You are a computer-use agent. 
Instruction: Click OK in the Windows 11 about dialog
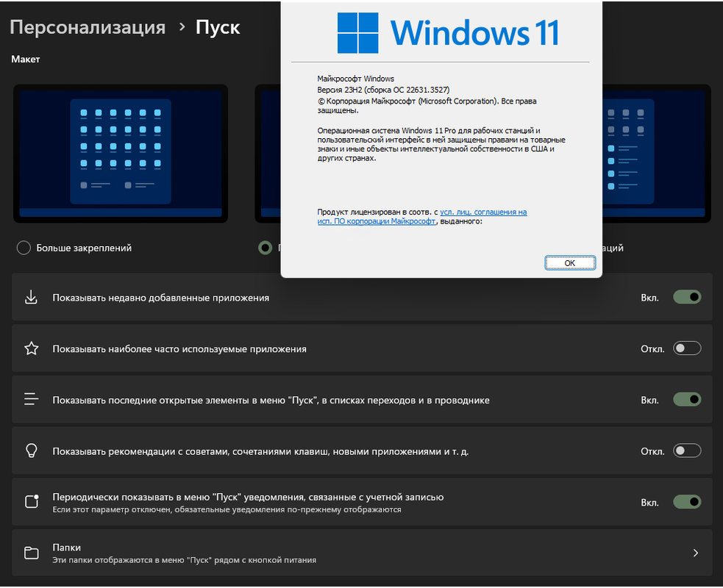coord(570,262)
